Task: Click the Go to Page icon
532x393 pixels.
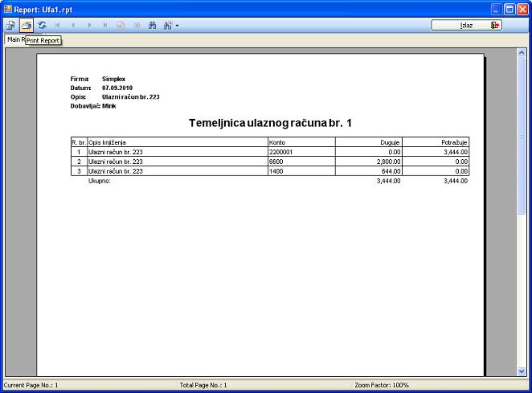Action: (x=121, y=26)
